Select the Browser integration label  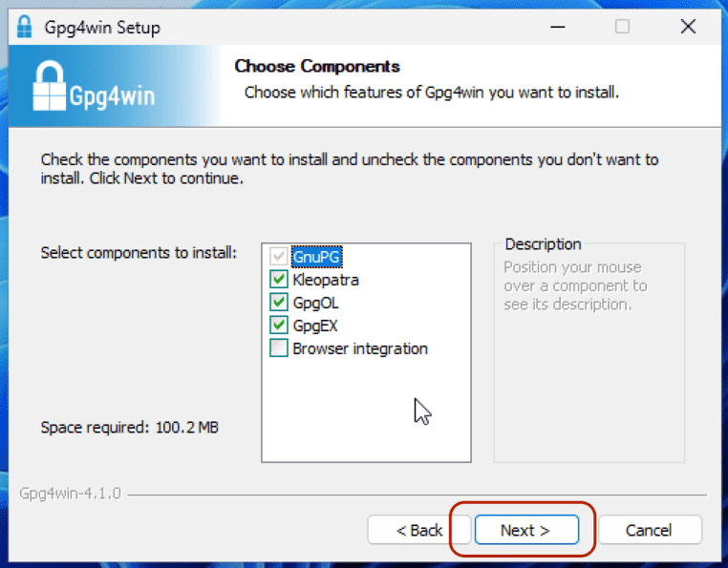coord(360,348)
